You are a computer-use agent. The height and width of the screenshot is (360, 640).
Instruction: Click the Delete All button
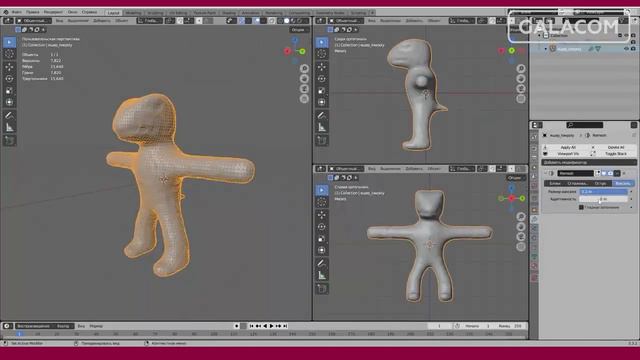tap(613, 147)
